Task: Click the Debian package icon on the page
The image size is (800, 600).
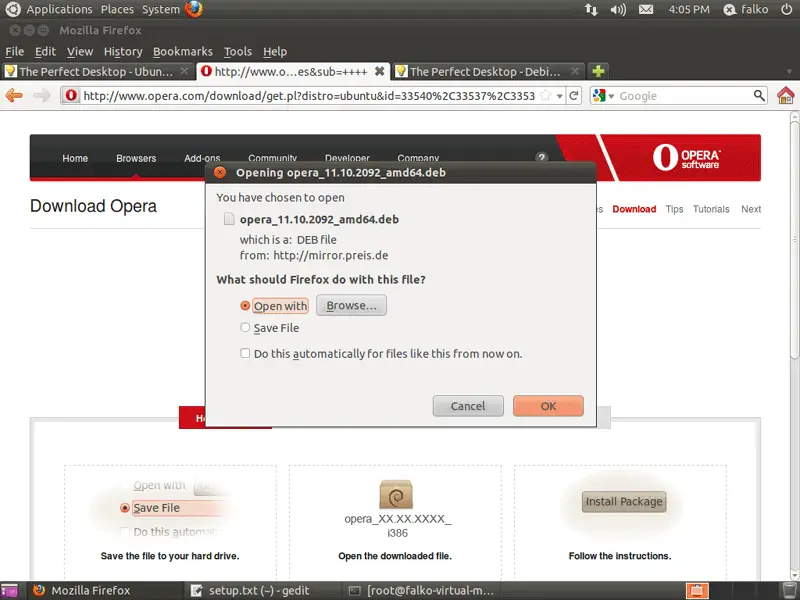Action: 396,494
